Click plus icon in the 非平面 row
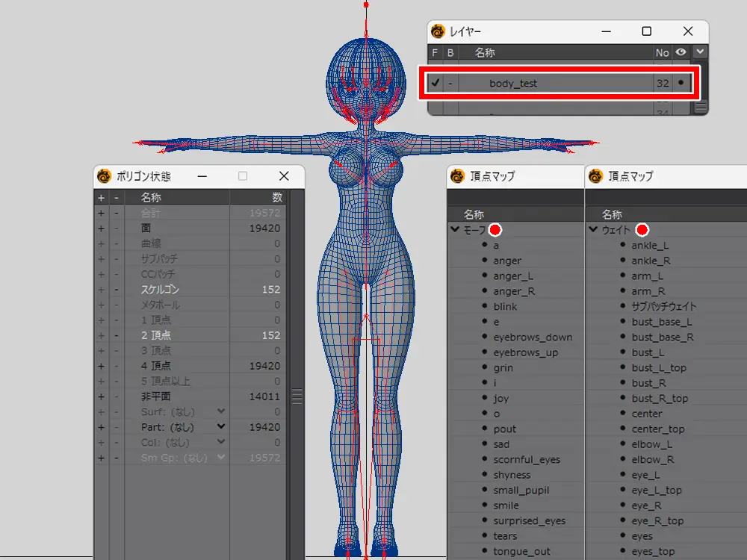The image size is (747, 560). 101,396
